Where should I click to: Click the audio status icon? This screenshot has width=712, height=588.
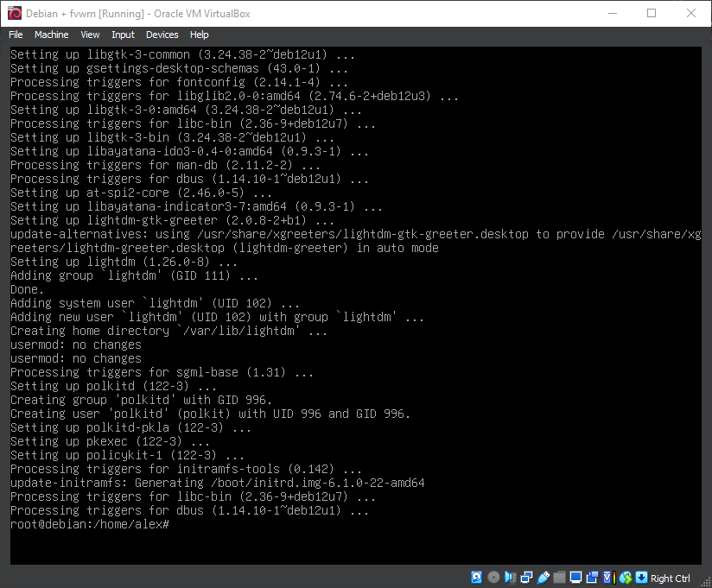coord(509,577)
